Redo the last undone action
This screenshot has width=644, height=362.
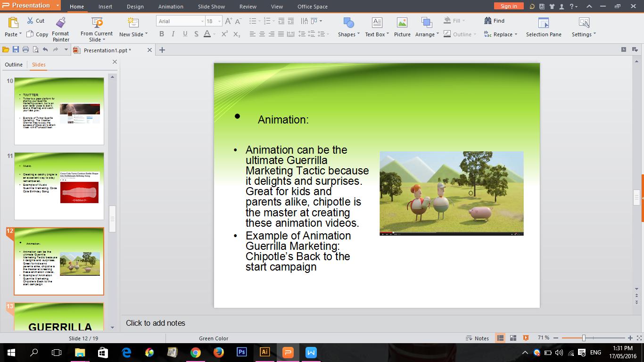point(56,49)
